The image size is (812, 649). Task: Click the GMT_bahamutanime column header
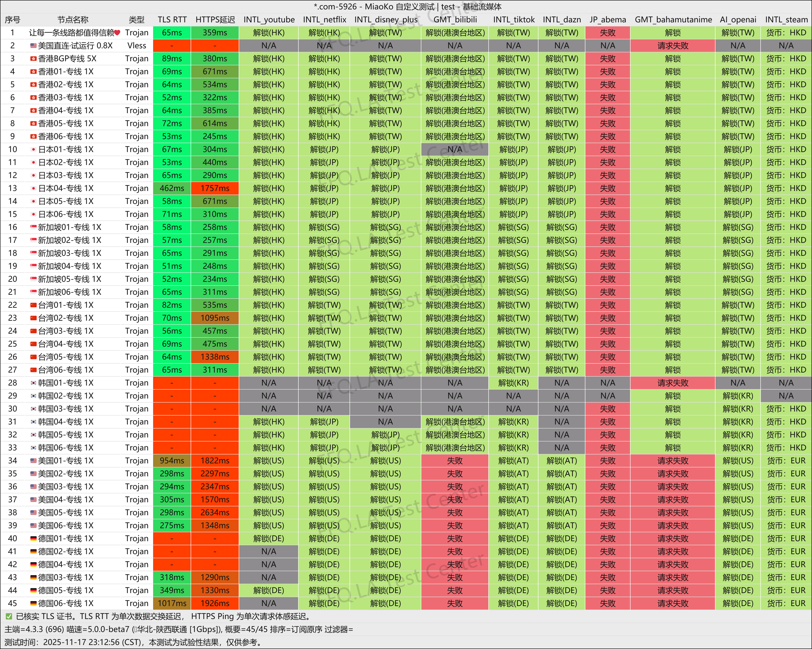coord(673,20)
